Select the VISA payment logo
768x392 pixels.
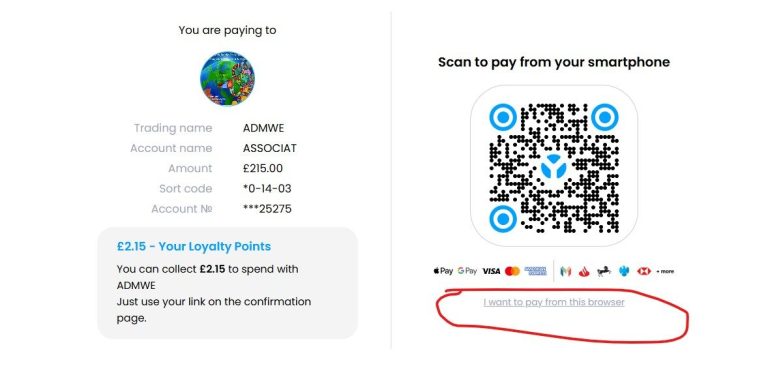[491, 271]
